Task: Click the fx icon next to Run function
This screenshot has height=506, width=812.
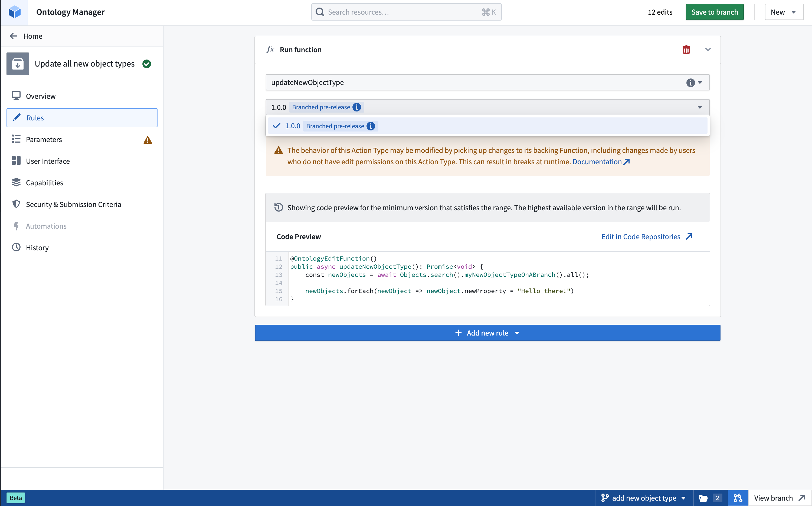Action: coord(270,49)
